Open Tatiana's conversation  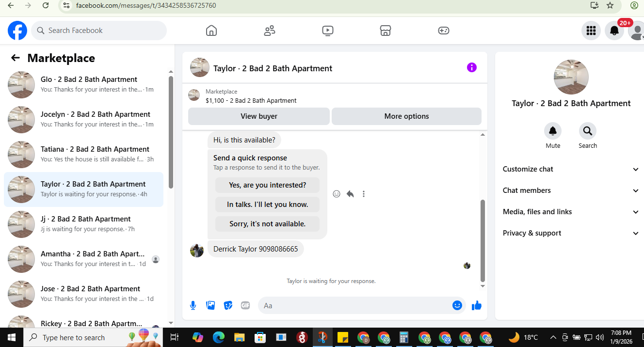pos(83,154)
